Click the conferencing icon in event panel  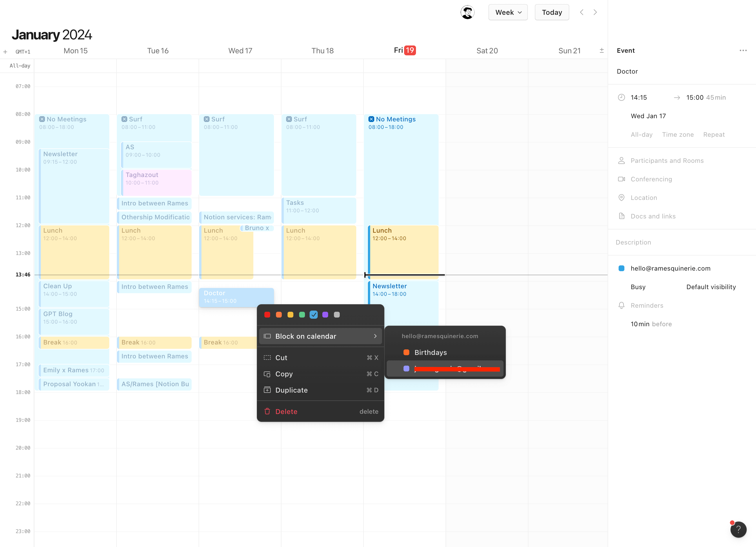[621, 179]
